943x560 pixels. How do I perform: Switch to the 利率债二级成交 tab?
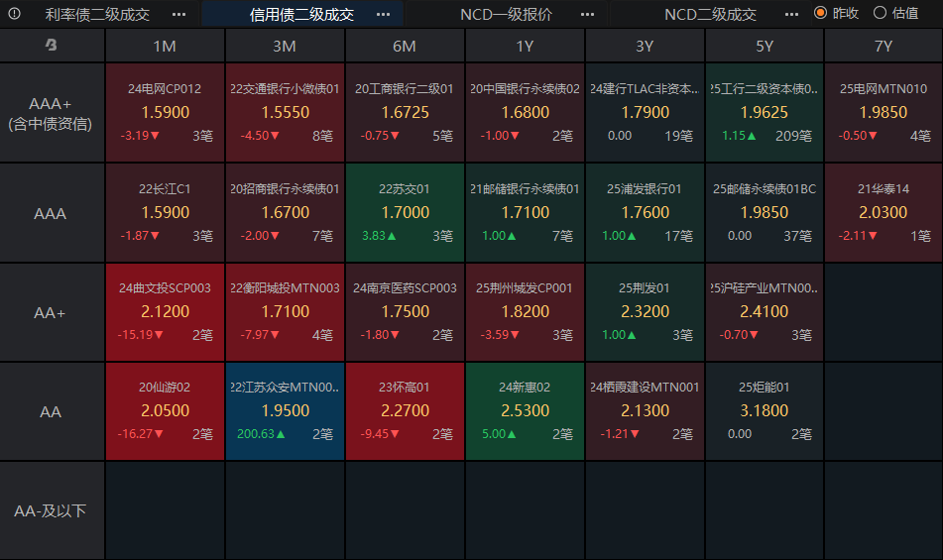click(97, 15)
